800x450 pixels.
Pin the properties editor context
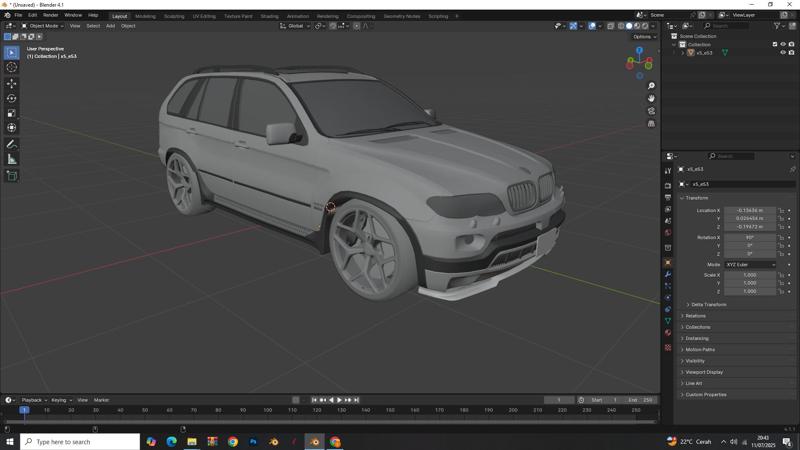click(x=792, y=169)
